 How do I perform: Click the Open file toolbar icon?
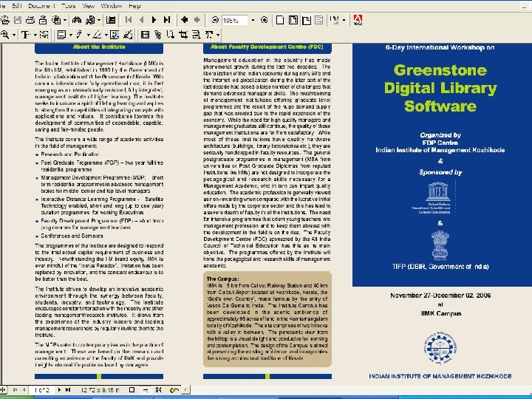tap(4, 21)
